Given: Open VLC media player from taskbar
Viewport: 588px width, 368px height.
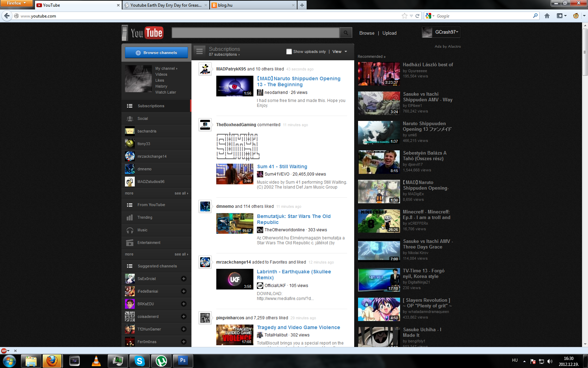Looking at the screenshot, I should point(96,361).
